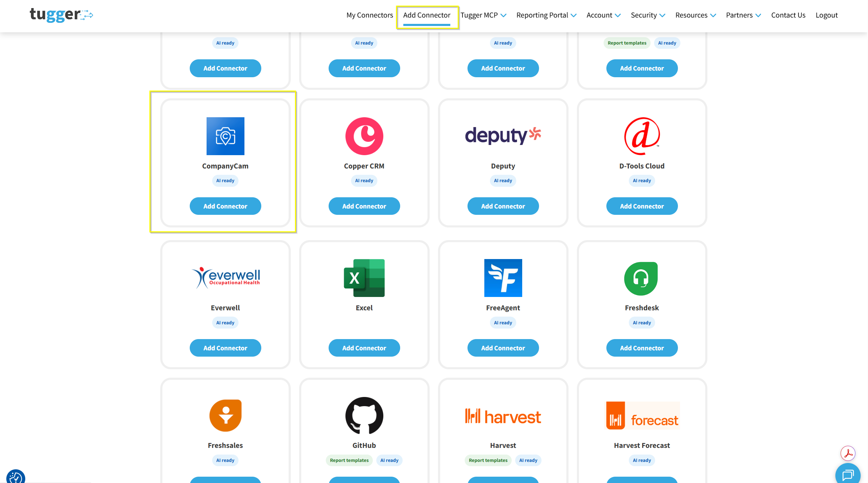Click the CompanyCam card title

225,166
